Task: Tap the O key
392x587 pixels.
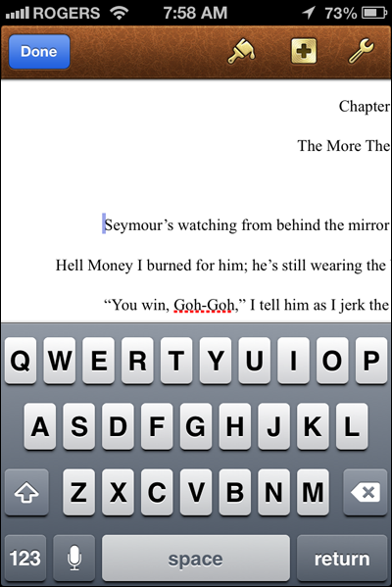Action: [x=332, y=361]
